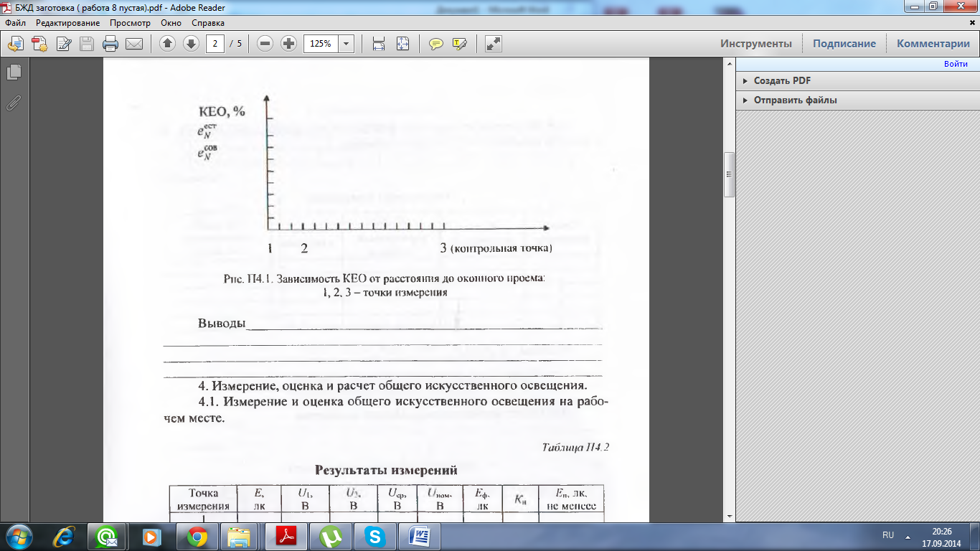Open the Подписание pane
The image size is (980, 551).
(844, 44)
